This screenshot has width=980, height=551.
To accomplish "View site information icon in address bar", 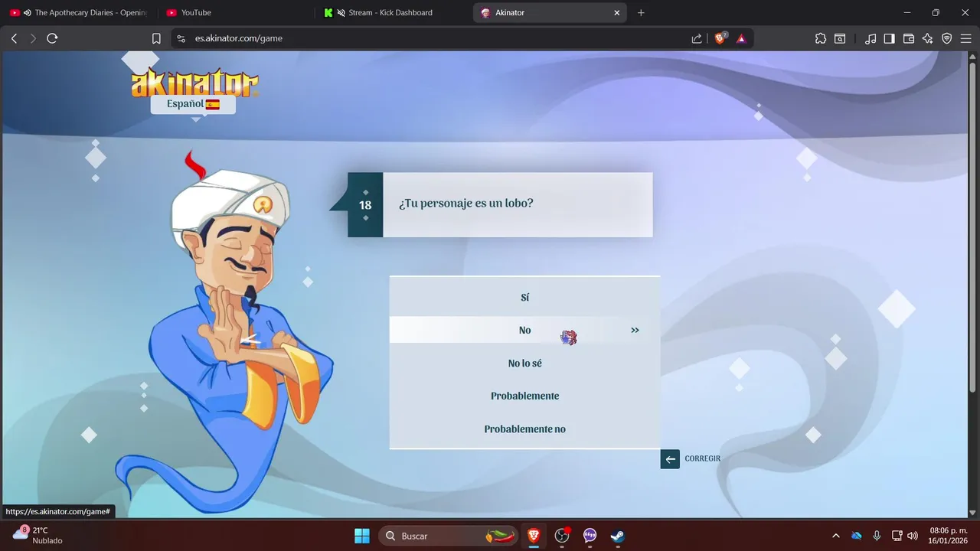I will point(181,38).
